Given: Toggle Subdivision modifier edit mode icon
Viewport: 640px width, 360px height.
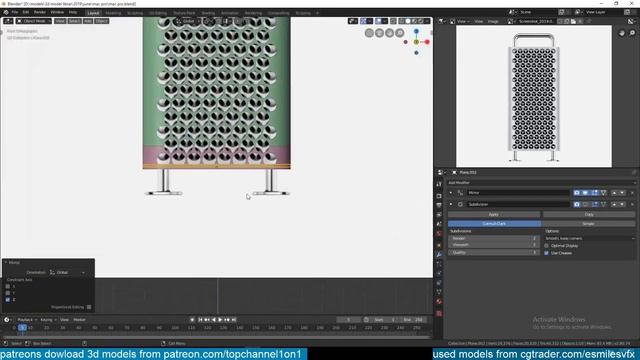Looking at the screenshot, I should 594,204.
